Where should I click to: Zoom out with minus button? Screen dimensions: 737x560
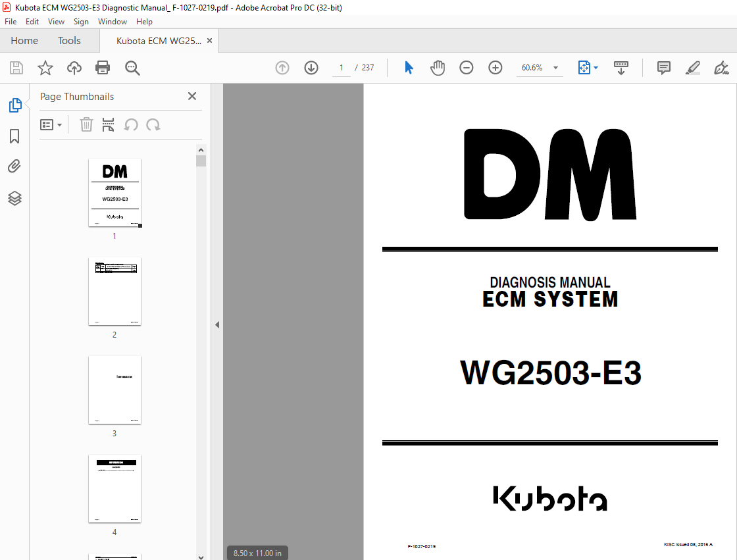pos(467,68)
